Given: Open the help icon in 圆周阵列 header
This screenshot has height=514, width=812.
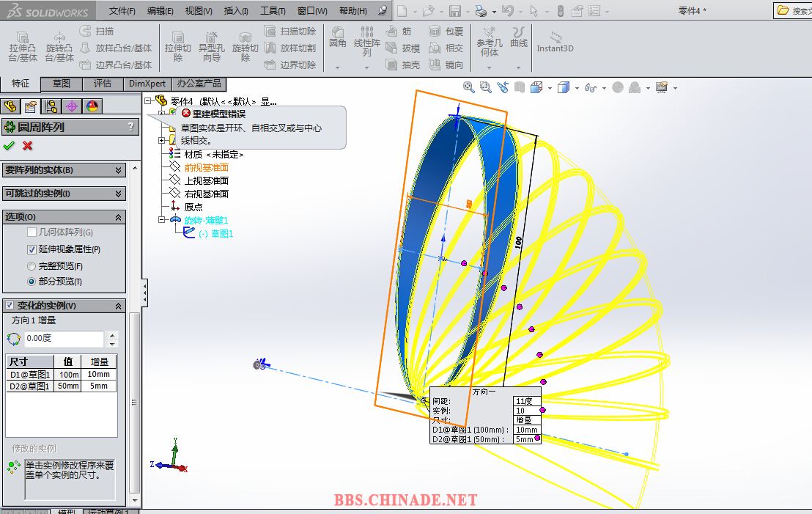Looking at the screenshot, I should pos(131,127).
